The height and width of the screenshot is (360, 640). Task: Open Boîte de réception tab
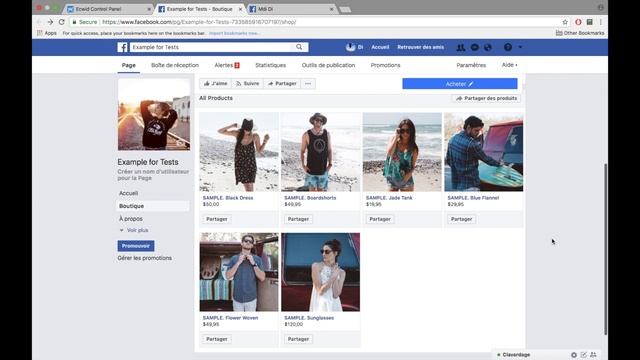[175, 65]
